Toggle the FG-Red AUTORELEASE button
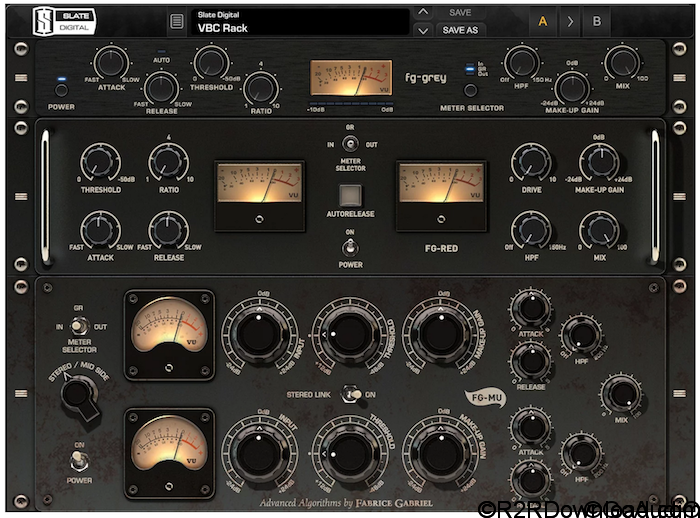The image size is (700, 518). click(350, 195)
